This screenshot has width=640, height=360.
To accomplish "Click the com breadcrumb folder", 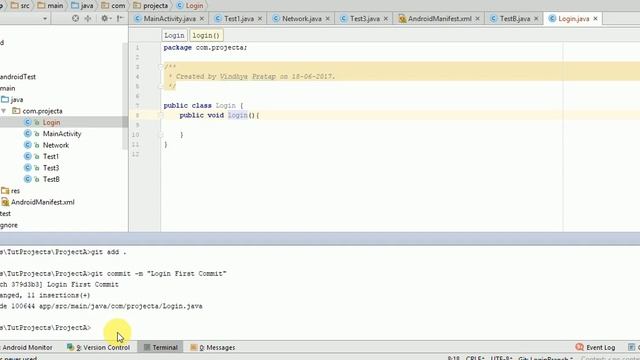I will point(113,6).
